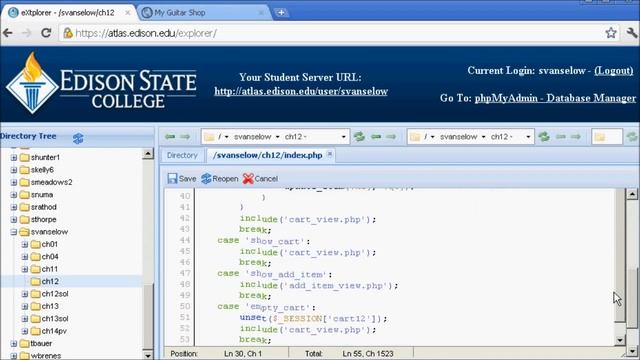Screen dimensions: 640x360
Task: Expand the ch04 folder
Action: 25,256
